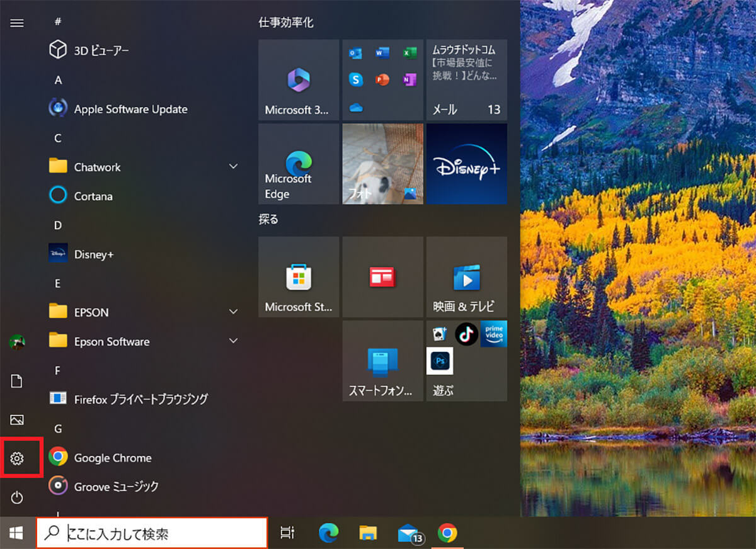756x549 pixels.
Task: Open the Microsoft Edge tile
Action: click(299, 164)
